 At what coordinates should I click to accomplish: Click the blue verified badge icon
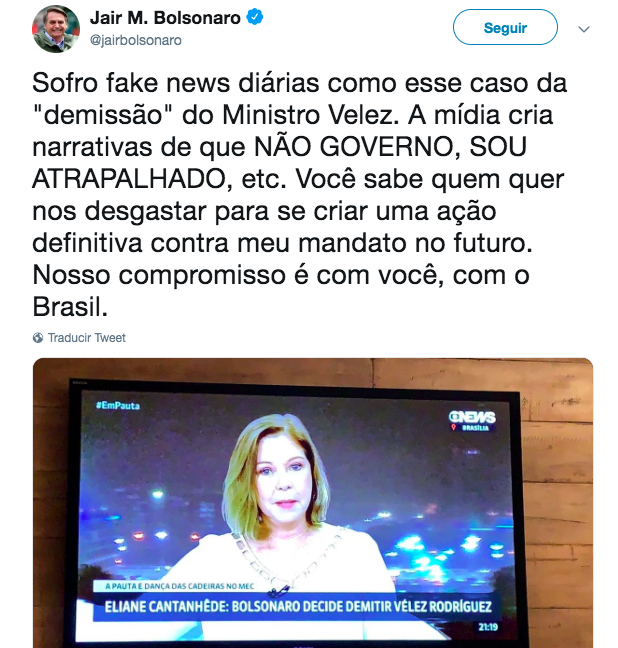255,18
